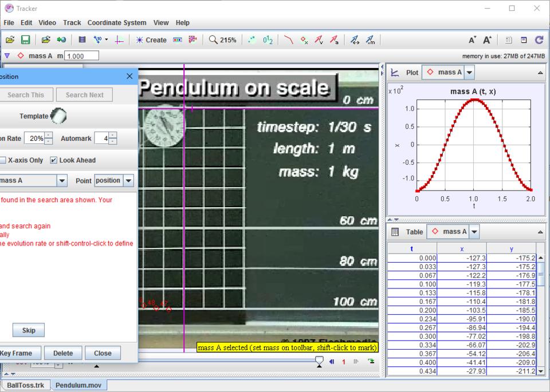Expand the Point position dropdown

128,181
